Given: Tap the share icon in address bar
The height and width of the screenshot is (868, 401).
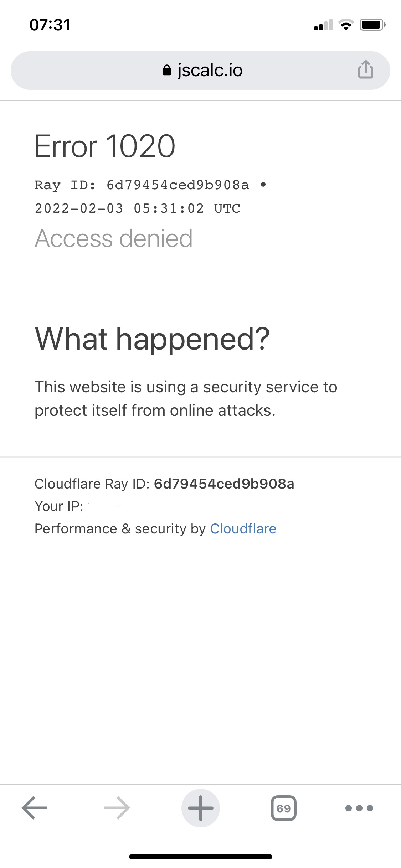Looking at the screenshot, I should coord(365,69).
